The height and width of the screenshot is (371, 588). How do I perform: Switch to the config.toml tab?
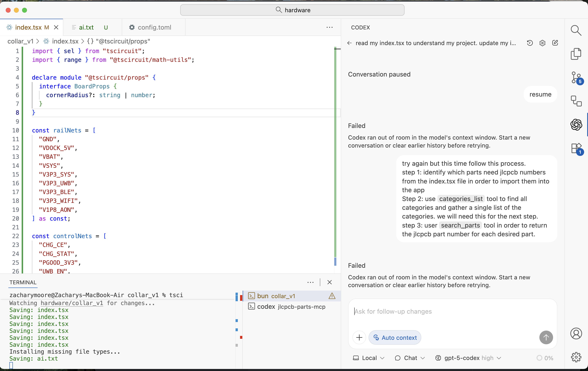click(154, 27)
